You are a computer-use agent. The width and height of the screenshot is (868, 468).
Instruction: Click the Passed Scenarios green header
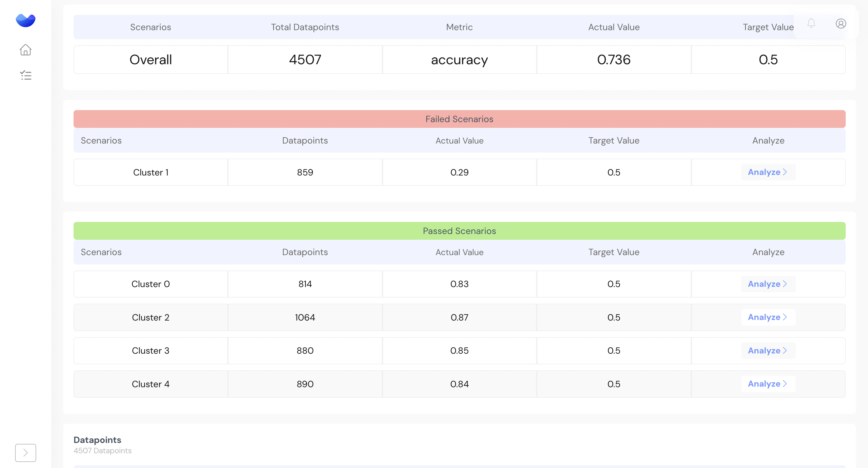[x=459, y=231]
